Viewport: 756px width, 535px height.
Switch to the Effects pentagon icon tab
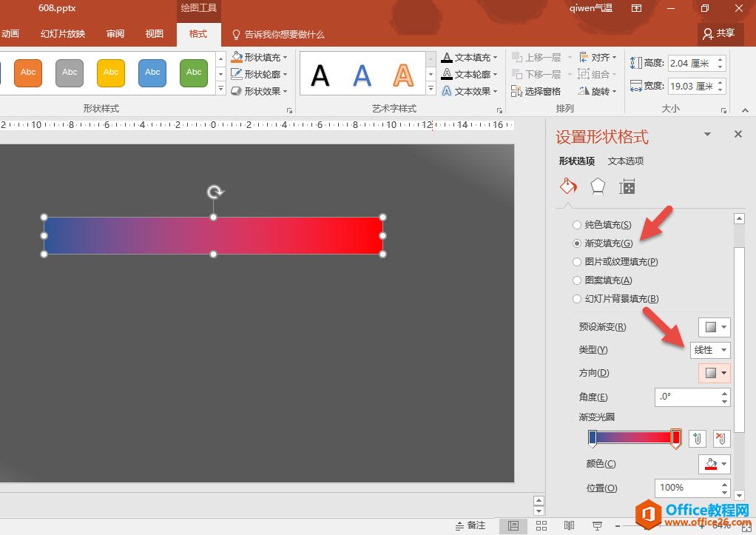click(x=598, y=186)
